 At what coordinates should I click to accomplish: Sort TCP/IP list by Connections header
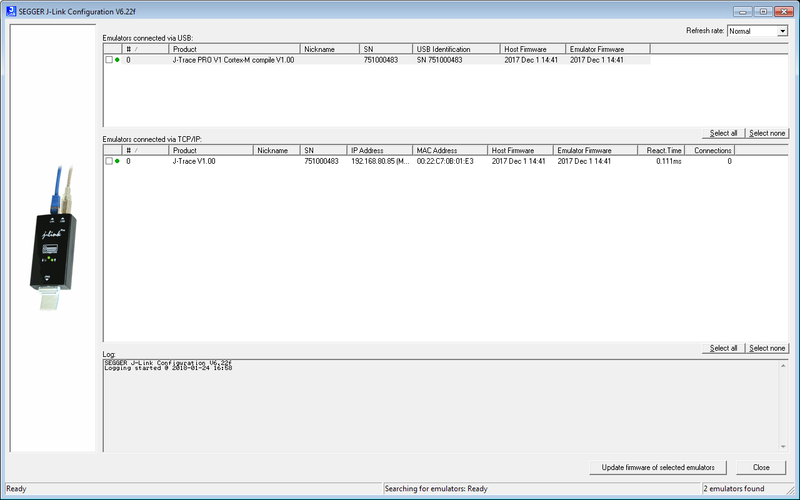coord(710,151)
